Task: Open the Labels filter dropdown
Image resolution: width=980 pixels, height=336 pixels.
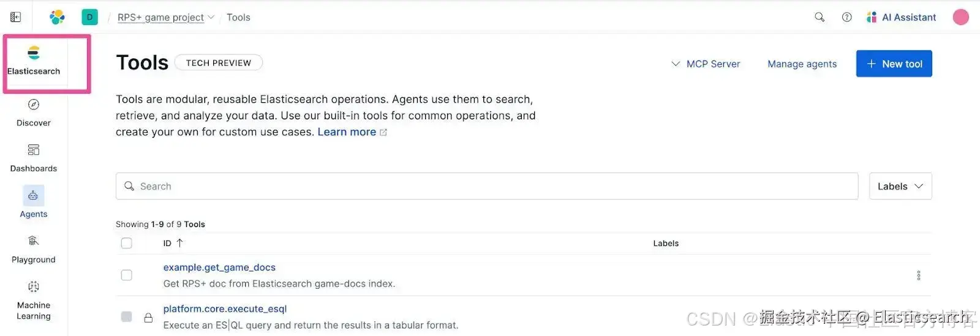Action: click(900, 186)
